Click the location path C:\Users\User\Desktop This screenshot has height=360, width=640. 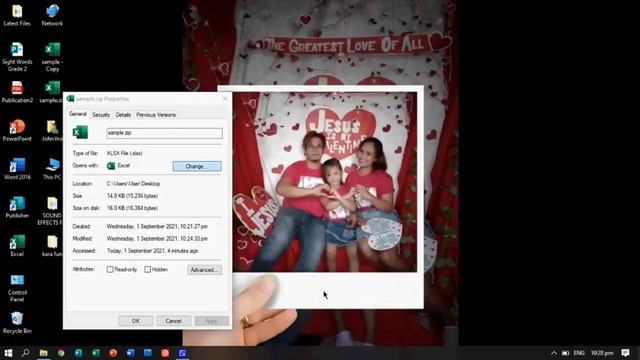133,184
